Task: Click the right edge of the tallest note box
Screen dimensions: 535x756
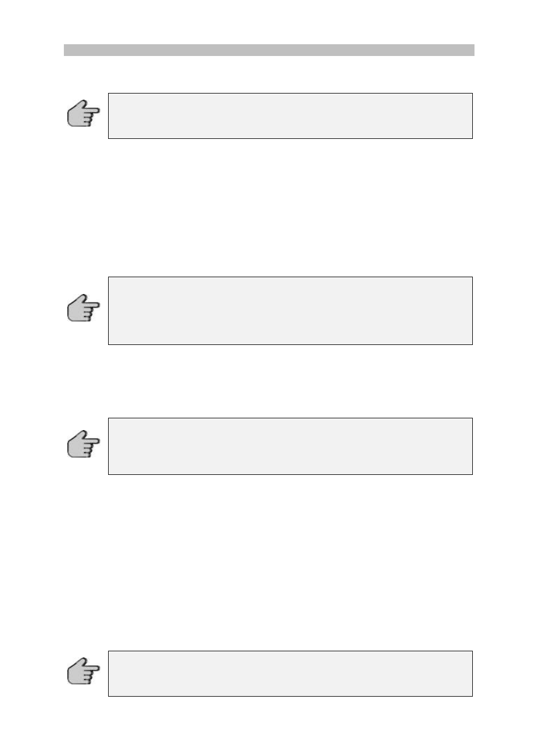Action: click(472, 311)
